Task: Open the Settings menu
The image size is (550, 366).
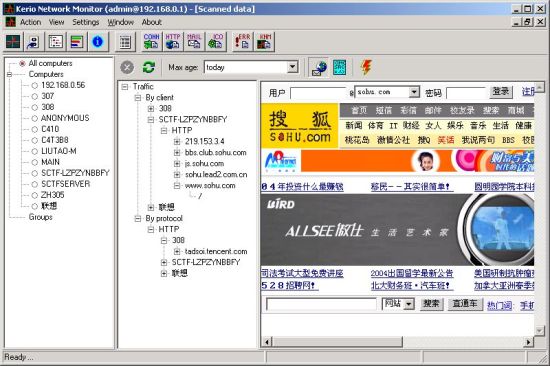Action: point(86,22)
